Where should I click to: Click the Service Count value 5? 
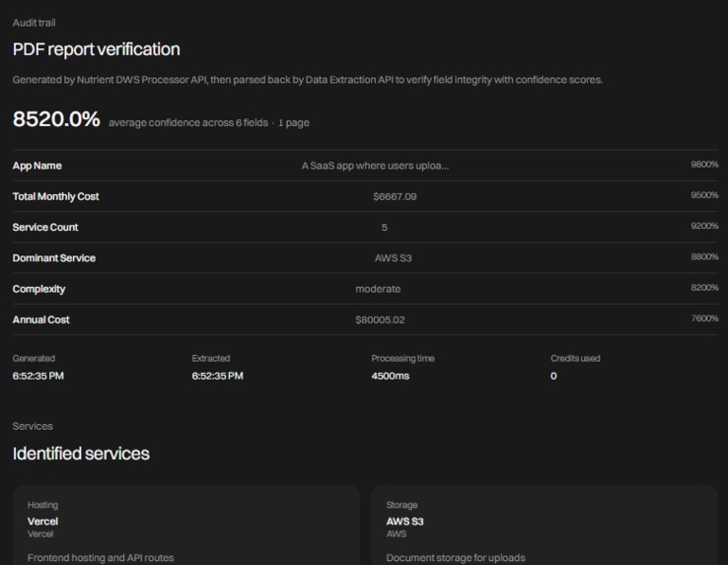(385, 228)
